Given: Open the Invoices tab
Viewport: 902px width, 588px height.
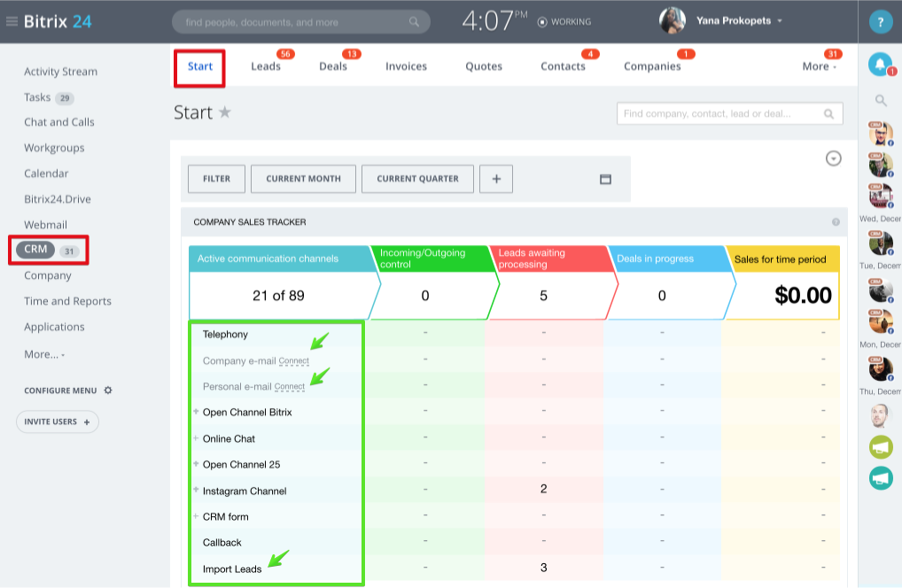Looking at the screenshot, I should 406,66.
